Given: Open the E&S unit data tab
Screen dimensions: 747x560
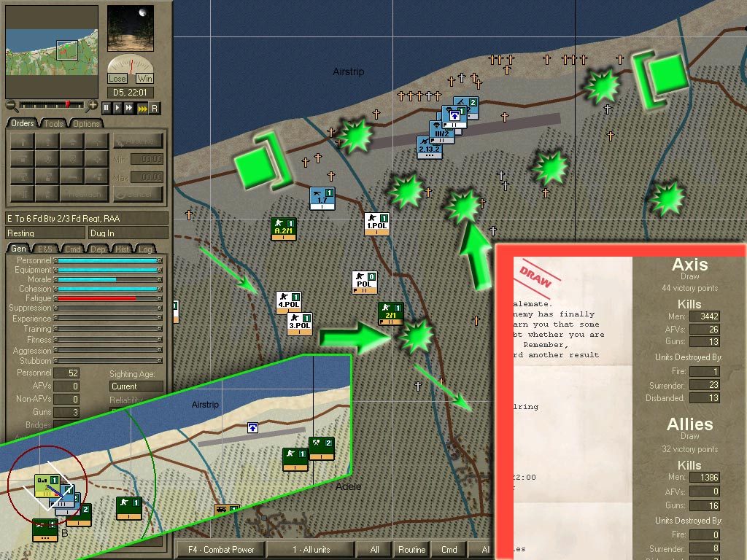Looking at the screenshot, I should coord(45,249).
